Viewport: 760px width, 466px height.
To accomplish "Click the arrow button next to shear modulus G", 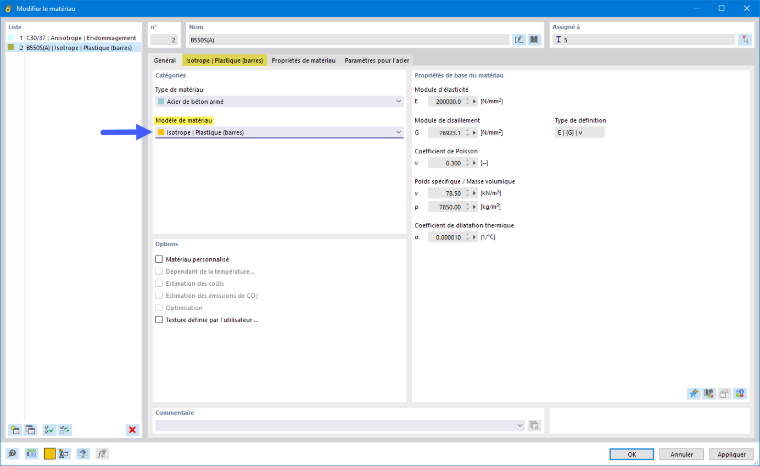I will point(475,132).
